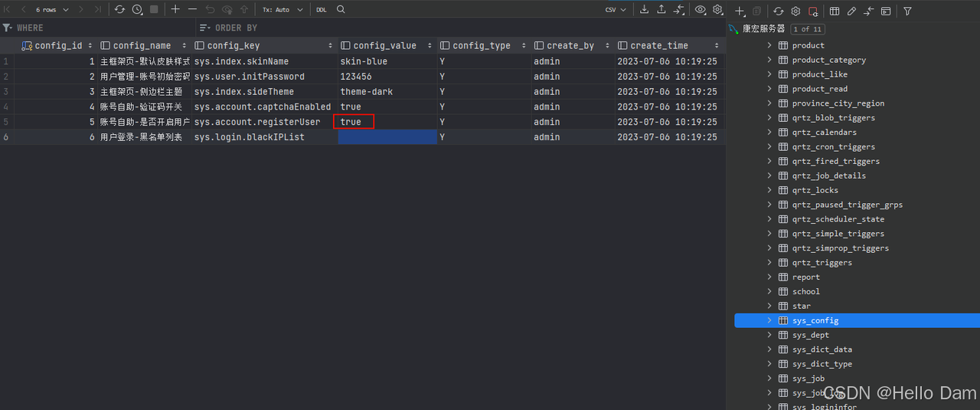Add a new row with plus icon

click(175, 9)
